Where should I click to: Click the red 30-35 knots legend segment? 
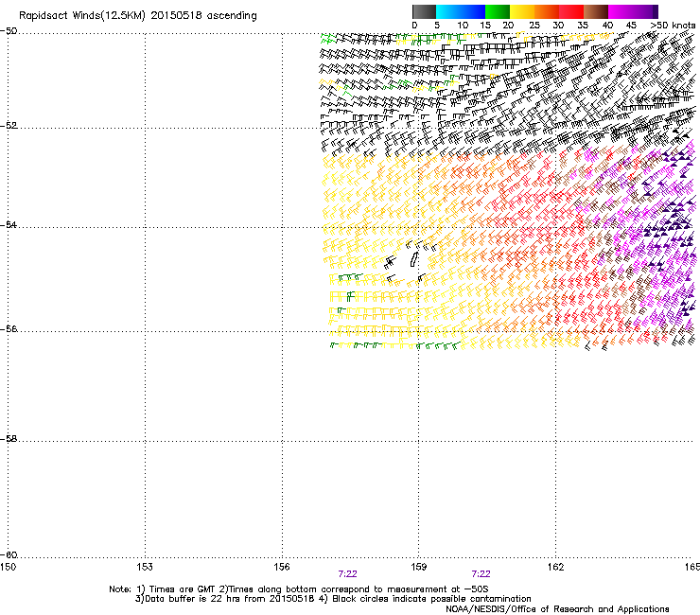pos(571,11)
